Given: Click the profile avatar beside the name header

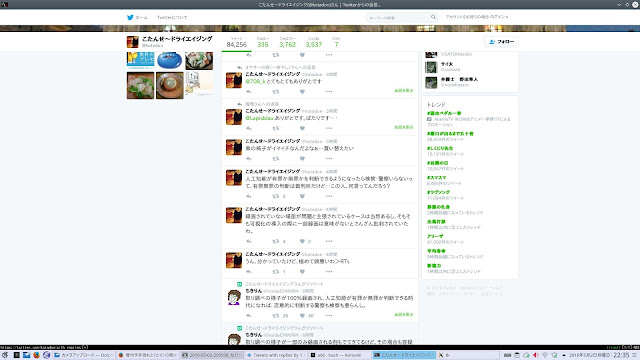Looking at the screenshot, I should pos(133,42).
